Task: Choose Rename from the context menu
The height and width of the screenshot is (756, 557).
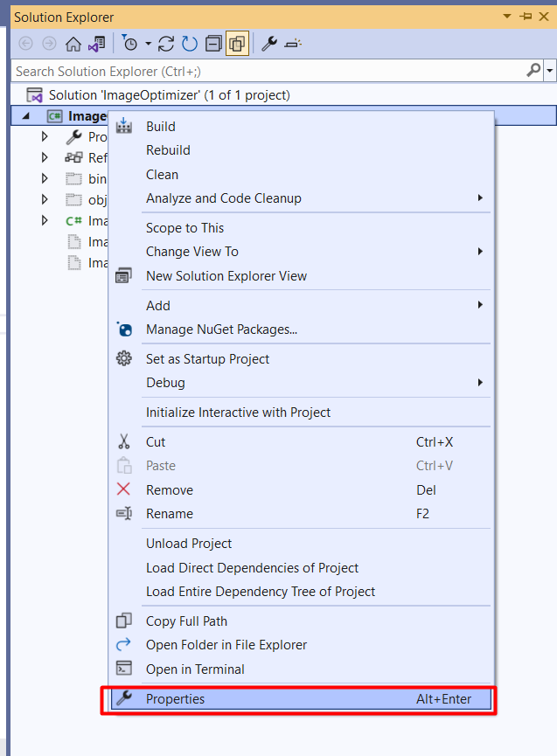Action: click(302, 514)
